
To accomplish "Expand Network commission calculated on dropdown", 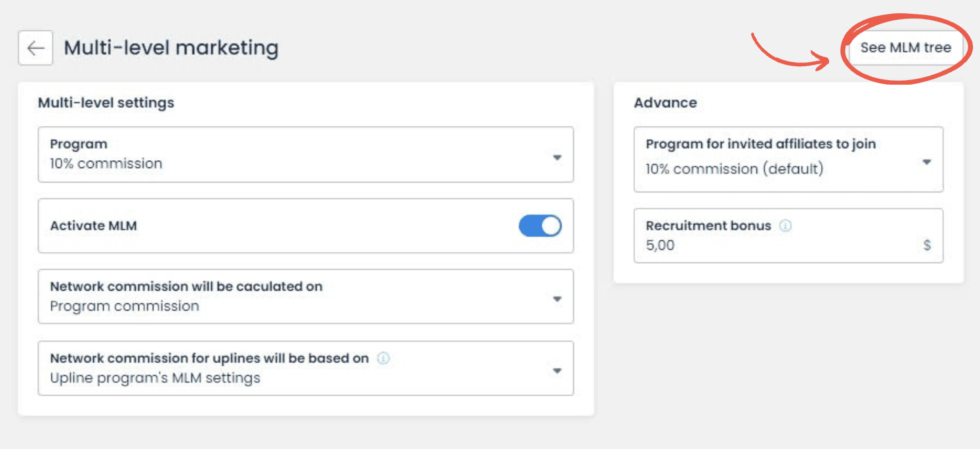I will coord(306,296).
